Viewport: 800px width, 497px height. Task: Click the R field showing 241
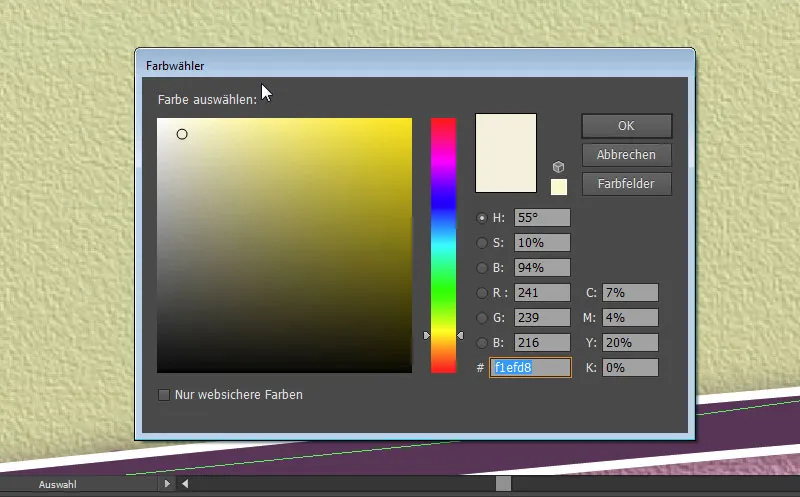[542, 293]
